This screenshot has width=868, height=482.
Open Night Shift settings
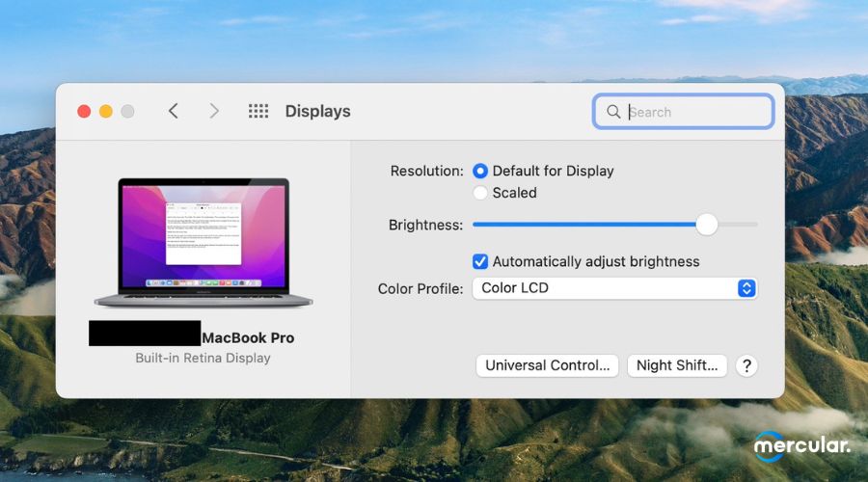(x=676, y=365)
